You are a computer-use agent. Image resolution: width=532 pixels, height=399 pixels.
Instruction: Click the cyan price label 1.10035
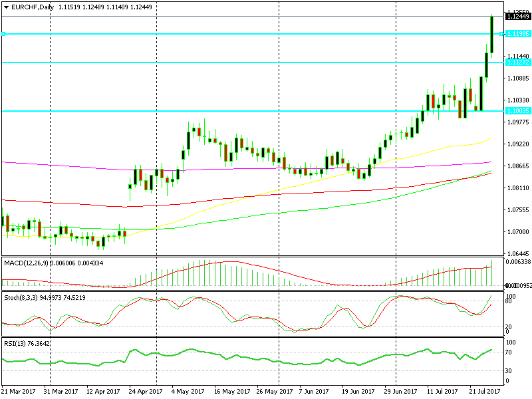point(517,111)
